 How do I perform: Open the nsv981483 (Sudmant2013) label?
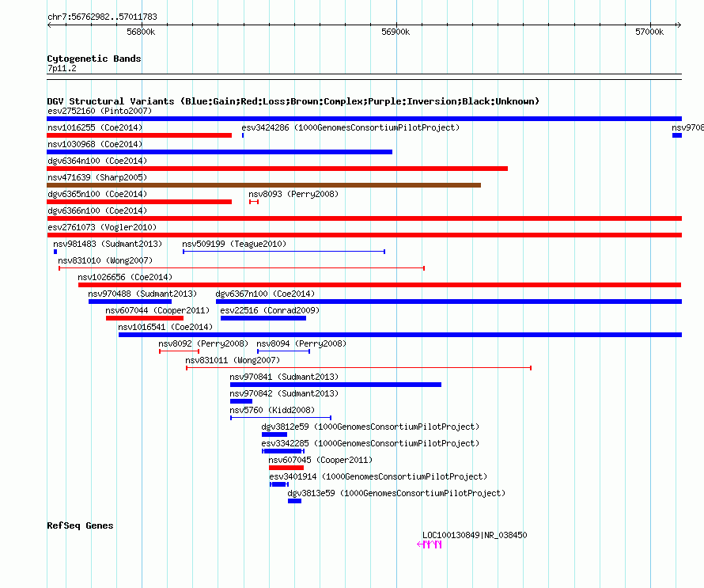tap(108, 244)
